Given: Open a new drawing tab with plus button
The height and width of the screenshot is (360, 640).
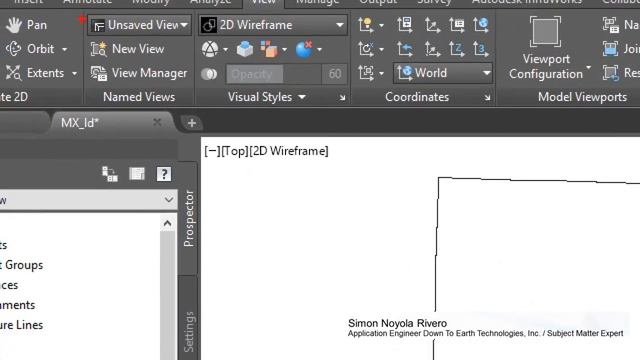Looking at the screenshot, I should coord(191,123).
